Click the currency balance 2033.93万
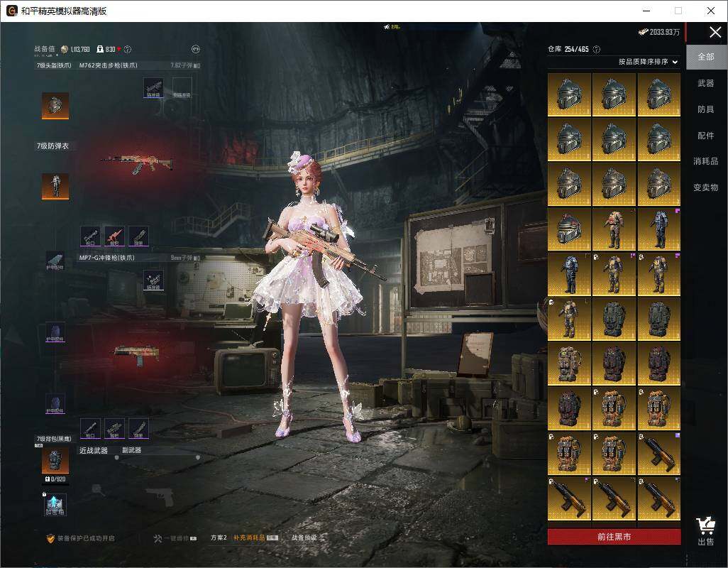The height and width of the screenshot is (568, 728). [659, 32]
